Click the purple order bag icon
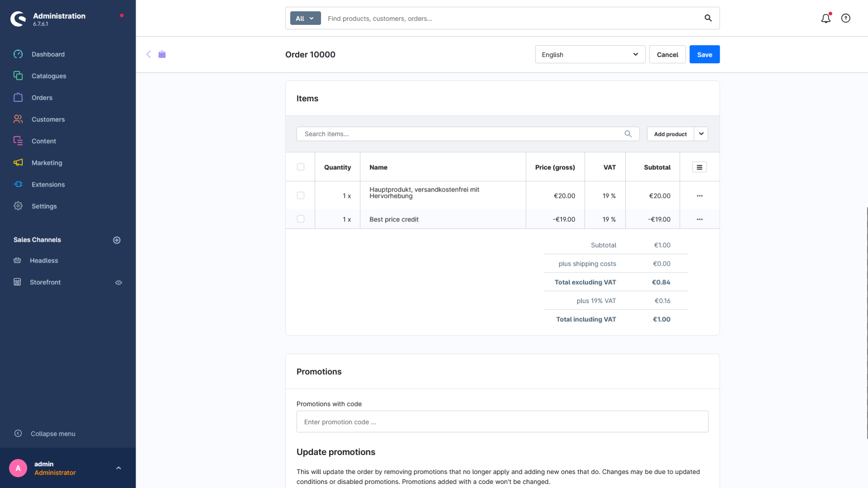 pyautogui.click(x=162, y=54)
